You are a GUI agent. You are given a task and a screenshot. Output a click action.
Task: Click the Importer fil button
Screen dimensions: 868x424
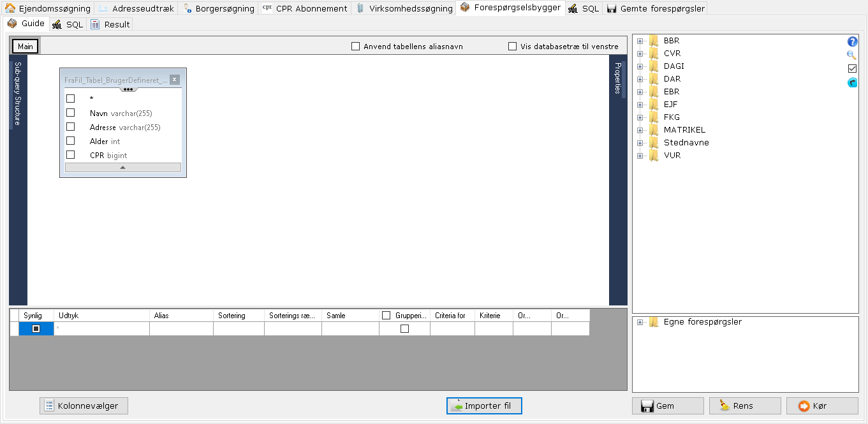tap(484, 406)
